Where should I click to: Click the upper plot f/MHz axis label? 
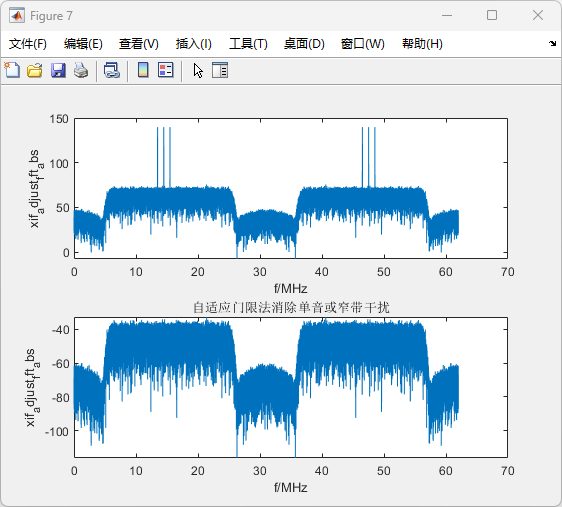[291, 288]
